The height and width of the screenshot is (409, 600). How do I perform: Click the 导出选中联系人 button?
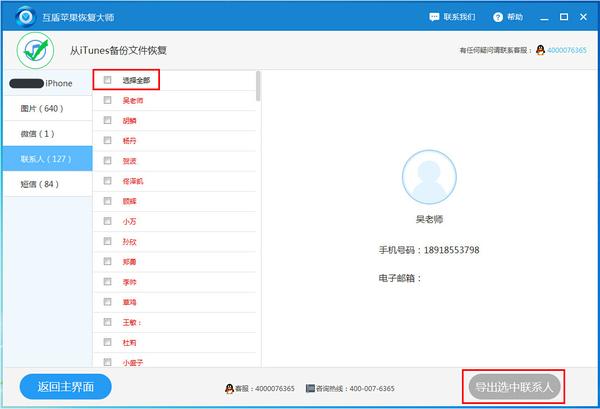[x=514, y=387]
